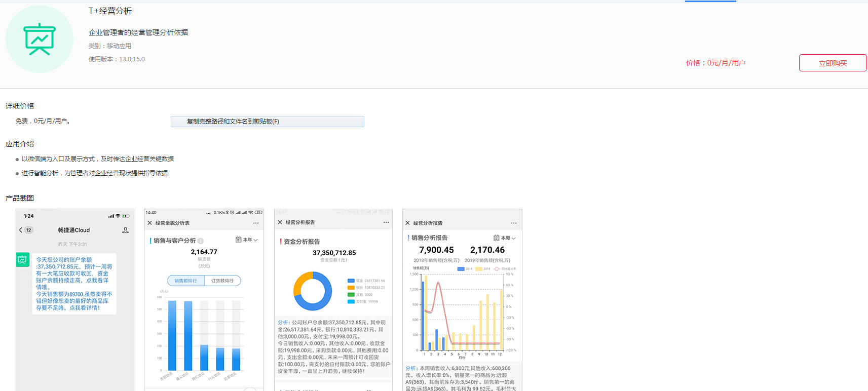868x391 pixels.
Task: Tap the green avatar icon beside the chat message
Action: [x=22, y=260]
